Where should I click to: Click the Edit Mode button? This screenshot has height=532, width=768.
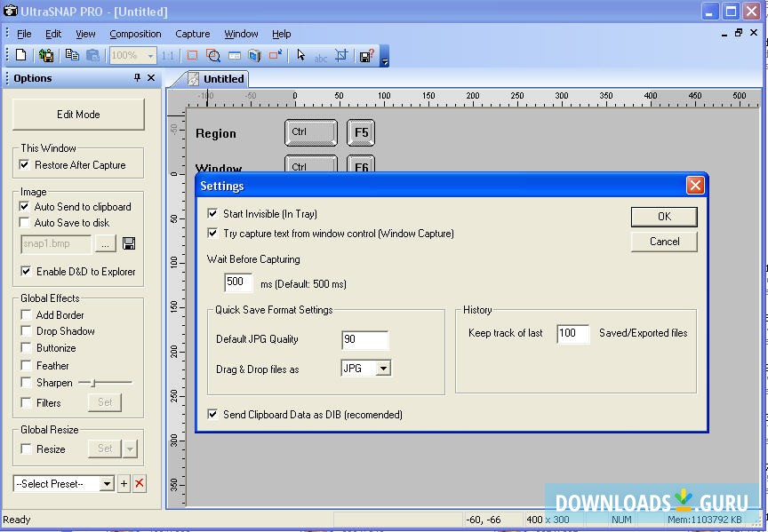(x=78, y=115)
